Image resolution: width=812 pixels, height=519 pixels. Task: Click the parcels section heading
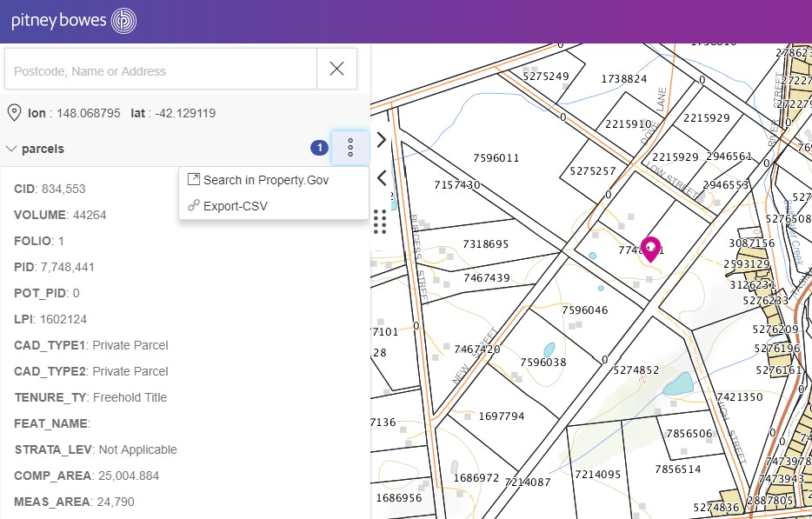43,149
